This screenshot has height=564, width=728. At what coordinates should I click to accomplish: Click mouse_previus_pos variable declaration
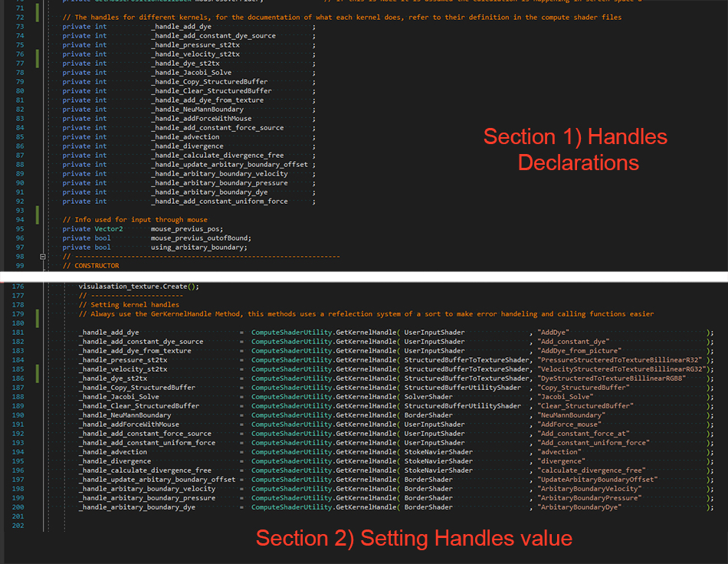pyautogui.click(x=186, y=229)
